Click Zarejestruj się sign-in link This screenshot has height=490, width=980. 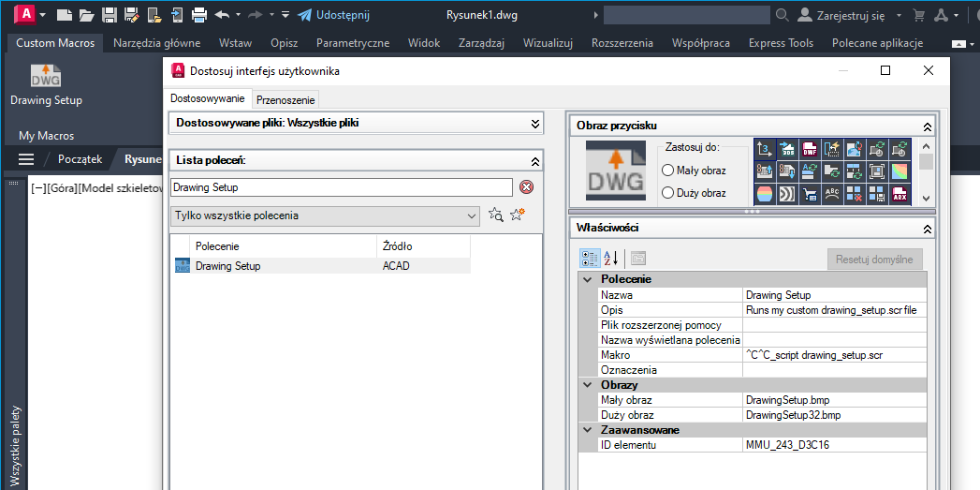coord(841,15)
